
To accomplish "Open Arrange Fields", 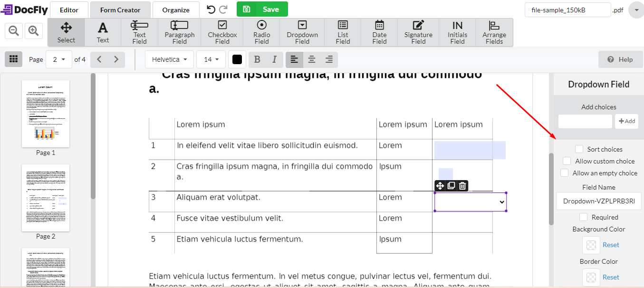I will click(x=494, y=32).
